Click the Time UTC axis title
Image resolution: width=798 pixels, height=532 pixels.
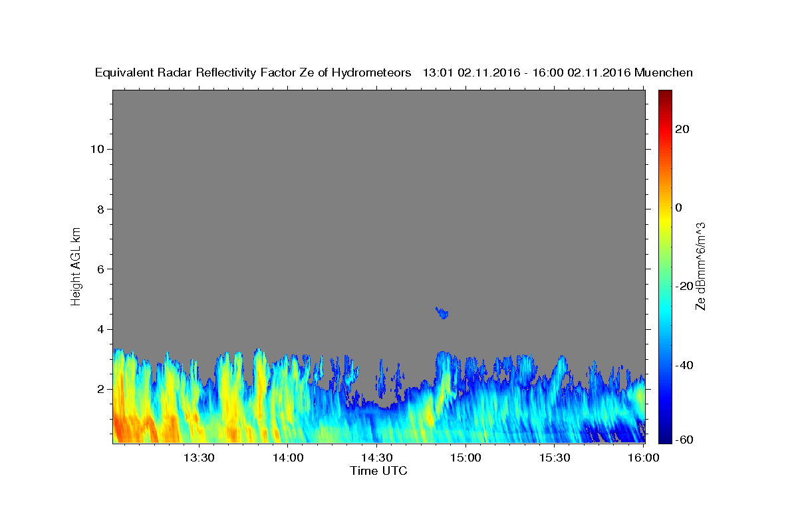tap(378, 471)
